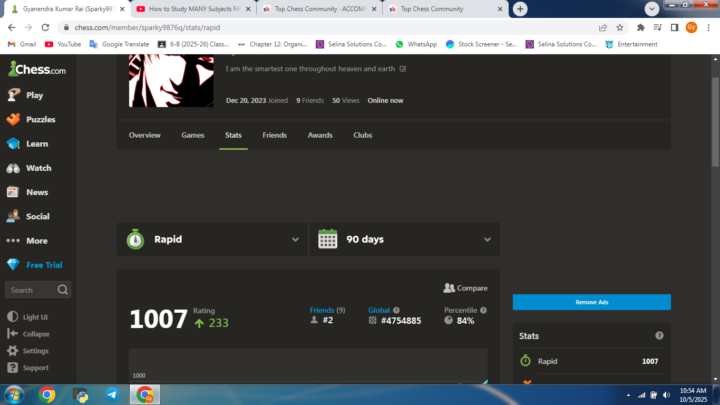720x405 pixels.
Task: Open the Watch section
Action: click(x=29, y=168)
